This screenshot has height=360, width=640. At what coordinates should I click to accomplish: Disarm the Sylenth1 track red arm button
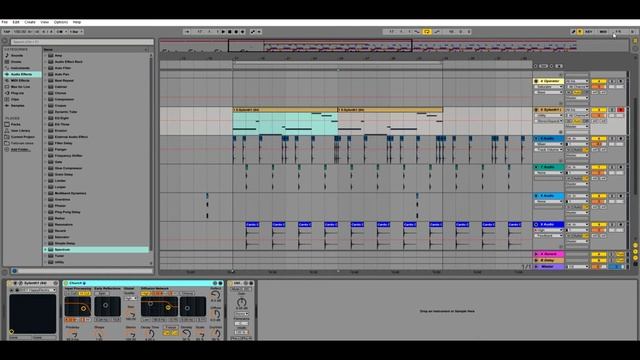pyautogui.click(x=621, y=110)
